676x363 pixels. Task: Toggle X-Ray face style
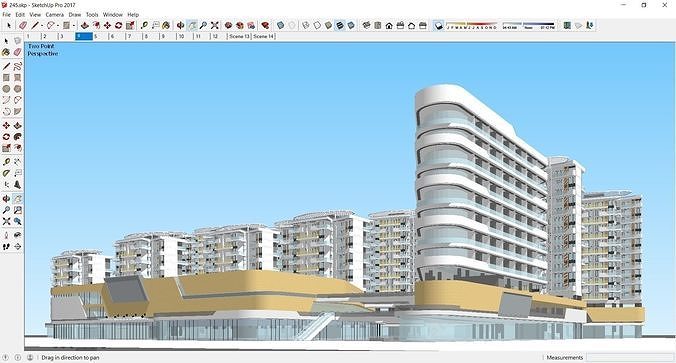point(281,26)
